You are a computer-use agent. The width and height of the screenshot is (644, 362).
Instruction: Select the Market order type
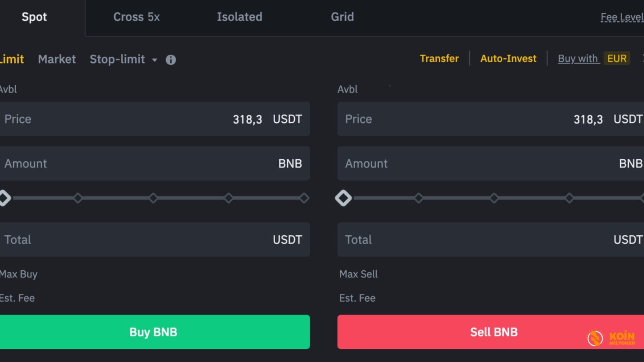[x=56, y=59]
